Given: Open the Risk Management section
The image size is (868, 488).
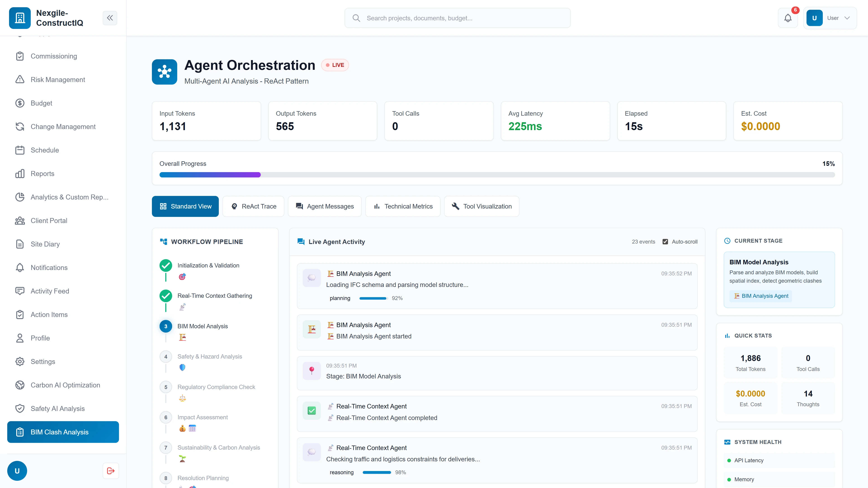Looking at the screenshot, I should 58,80.
